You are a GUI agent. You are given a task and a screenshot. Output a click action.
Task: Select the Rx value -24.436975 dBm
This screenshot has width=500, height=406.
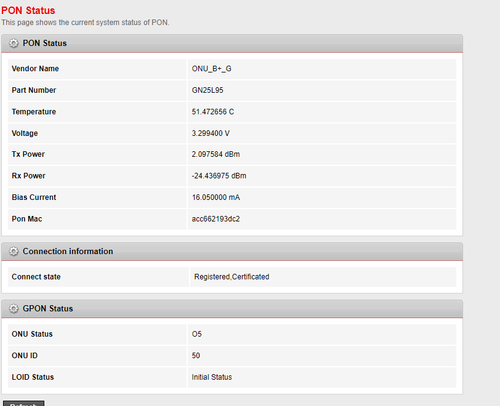(x=219, y=176)
